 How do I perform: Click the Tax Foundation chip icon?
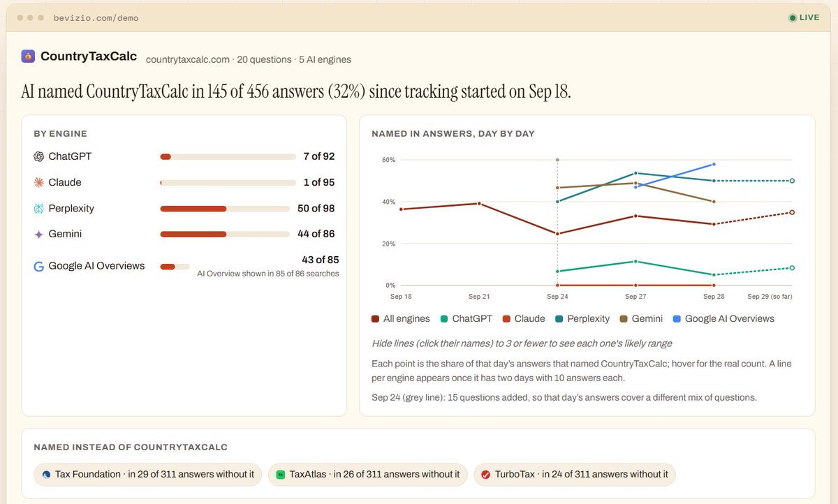pyautogui.click(x=46, y=475)
